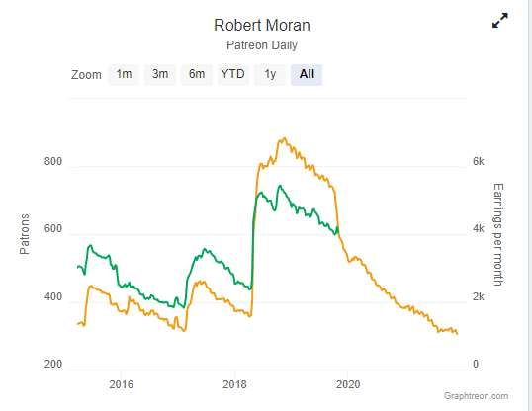The height and width of the screenshot is (411, 532).
Task: Click the Robert Moran chart title
Action: (x=262, y=25)
